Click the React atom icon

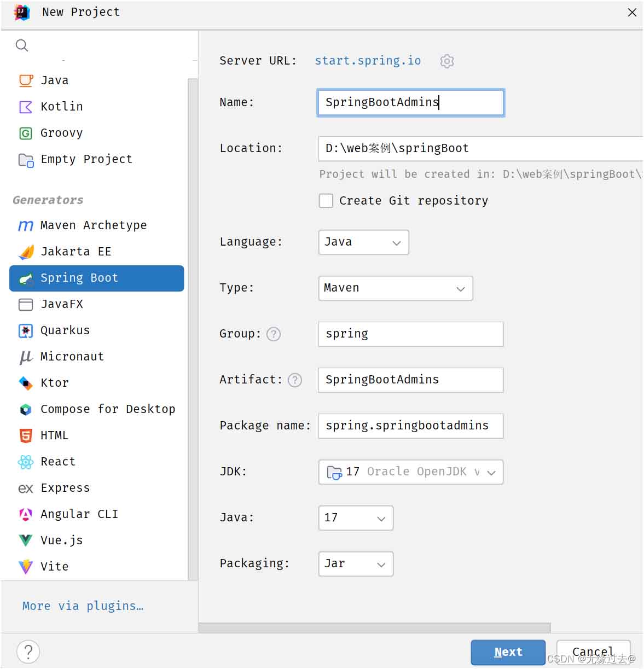26,462
